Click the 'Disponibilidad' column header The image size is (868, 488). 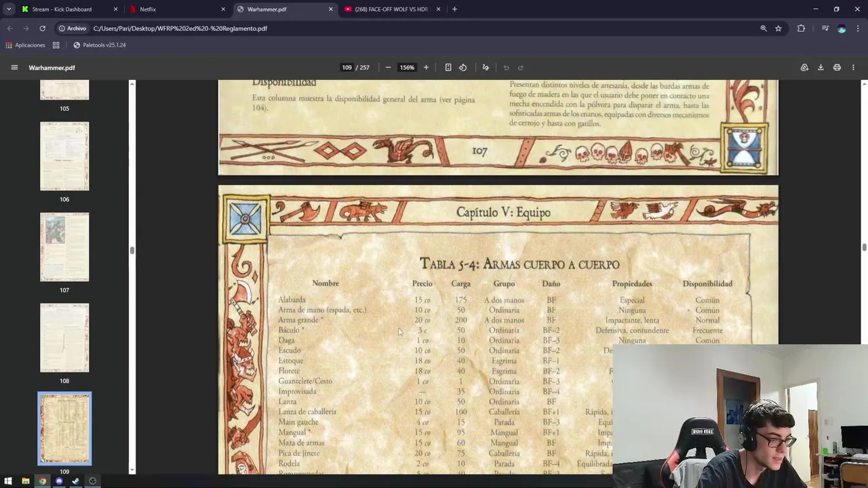click(707, 283)
